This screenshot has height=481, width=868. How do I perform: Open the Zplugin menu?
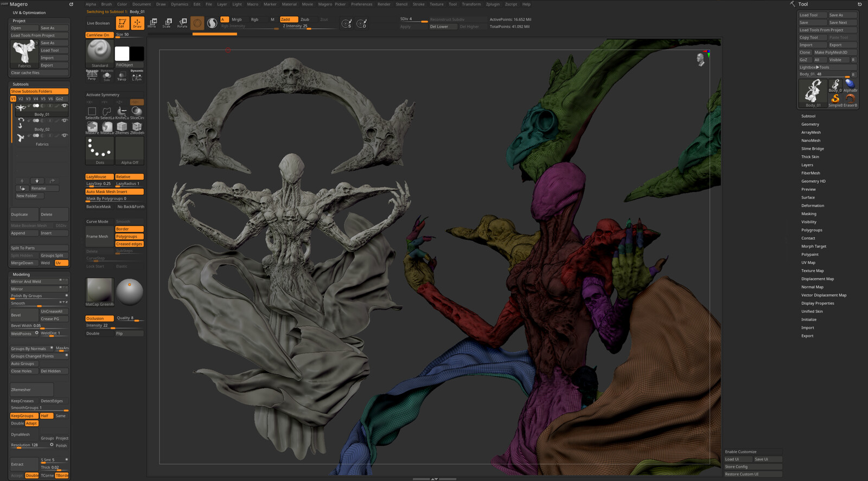[493, 4]
